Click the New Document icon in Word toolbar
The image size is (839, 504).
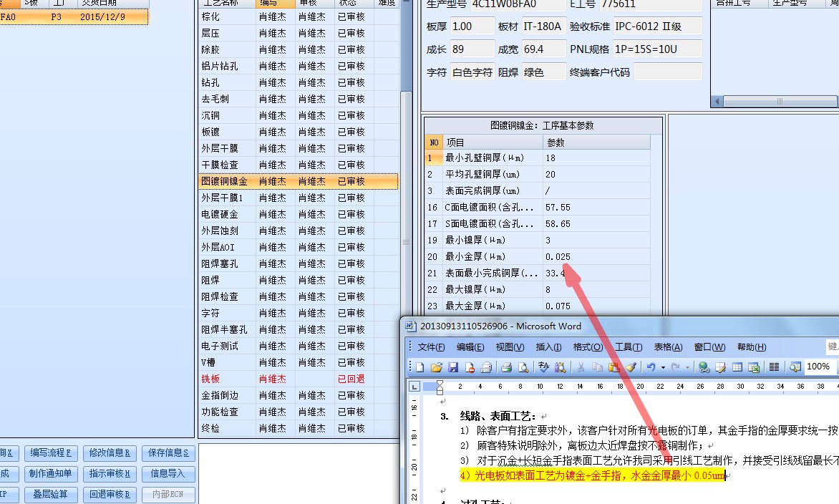point(420,367)
